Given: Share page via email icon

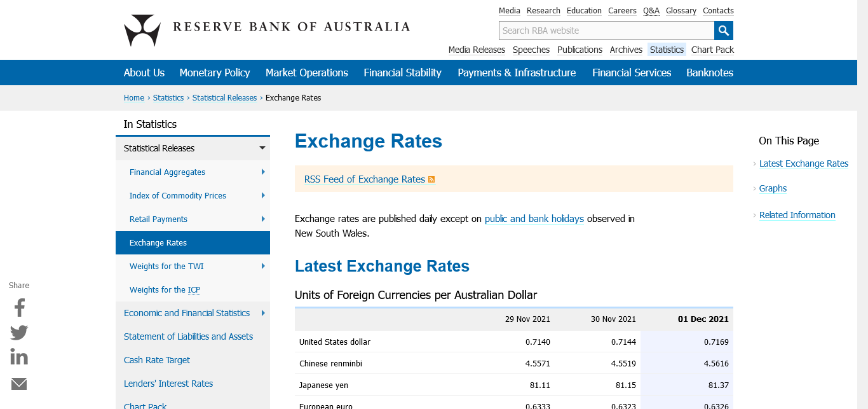Looking at the screenshot, I should (x=19, y=384).
